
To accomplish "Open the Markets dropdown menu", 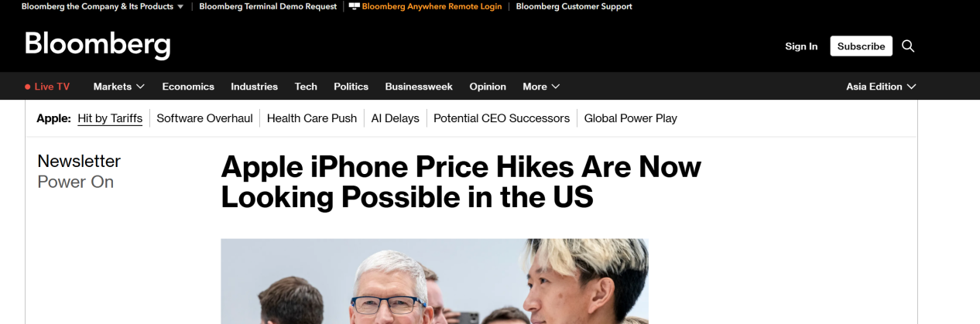I will click(x=119, y=87).
